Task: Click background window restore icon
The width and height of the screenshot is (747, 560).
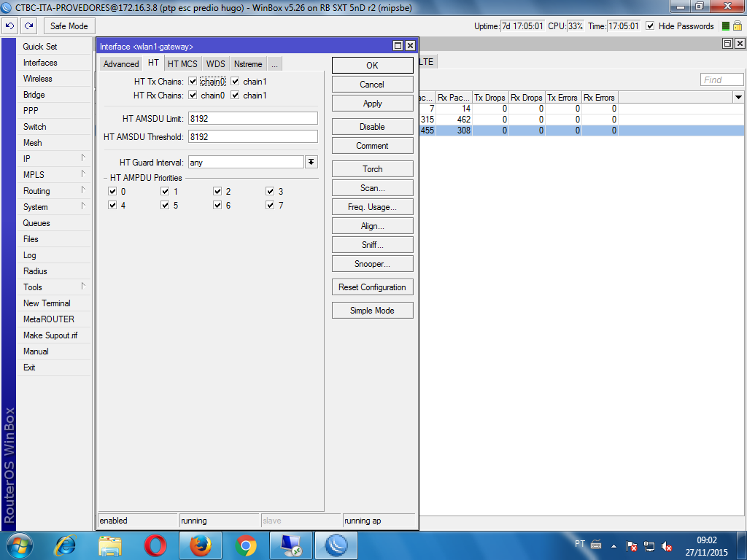Action: tap(727, 43)
